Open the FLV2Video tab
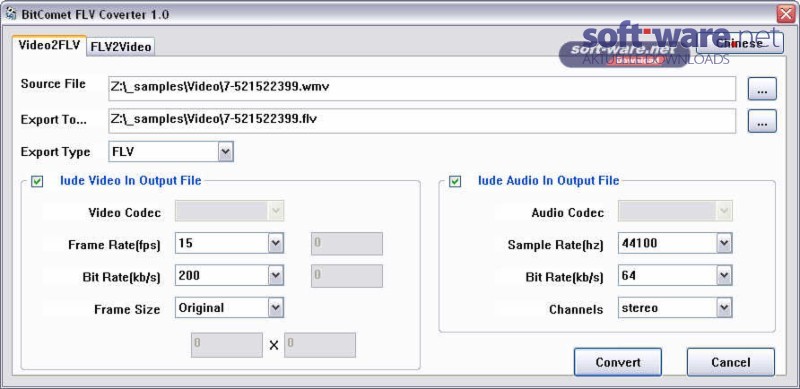Viewport: 800px width, 389px height. (121, 46)
